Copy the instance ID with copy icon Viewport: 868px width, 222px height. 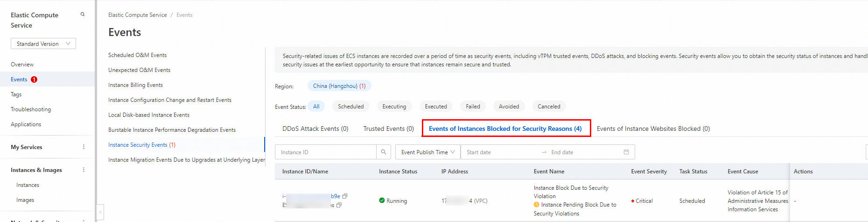[x=345, y=196]
